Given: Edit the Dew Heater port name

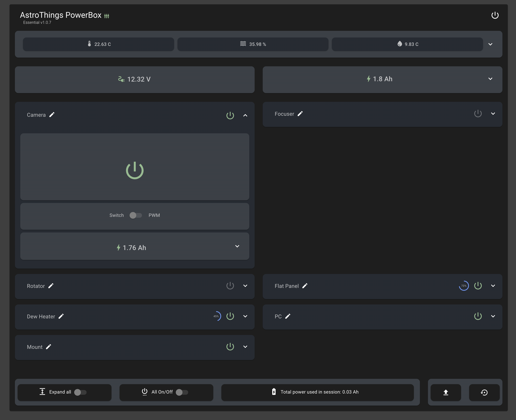Looking at the screenshot, I should [x=61, y=317].
